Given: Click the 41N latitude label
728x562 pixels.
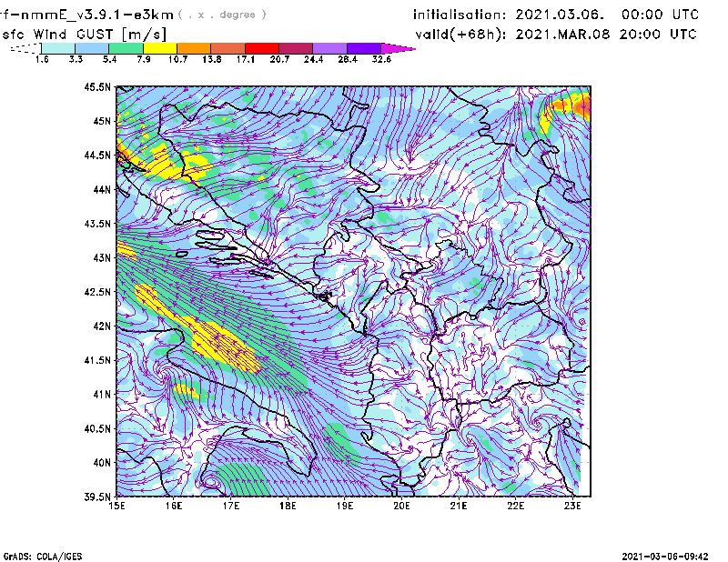Looking at the screenshot, I should 102,394.
